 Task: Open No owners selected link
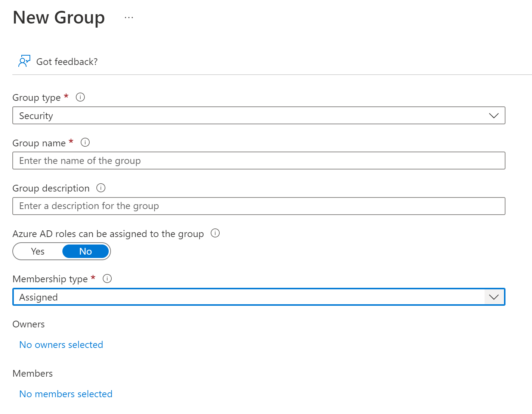(x=61, y=345)
